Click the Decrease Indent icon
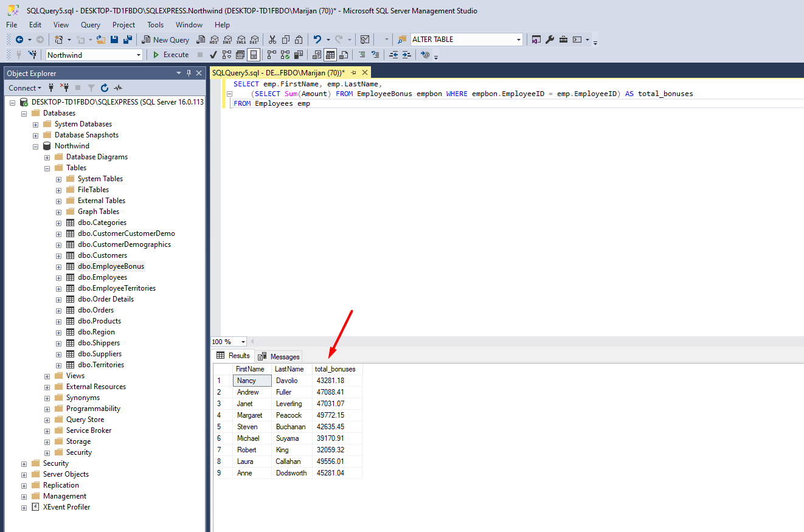The height and width of the screenshot is (532, 804). point(393,55)
